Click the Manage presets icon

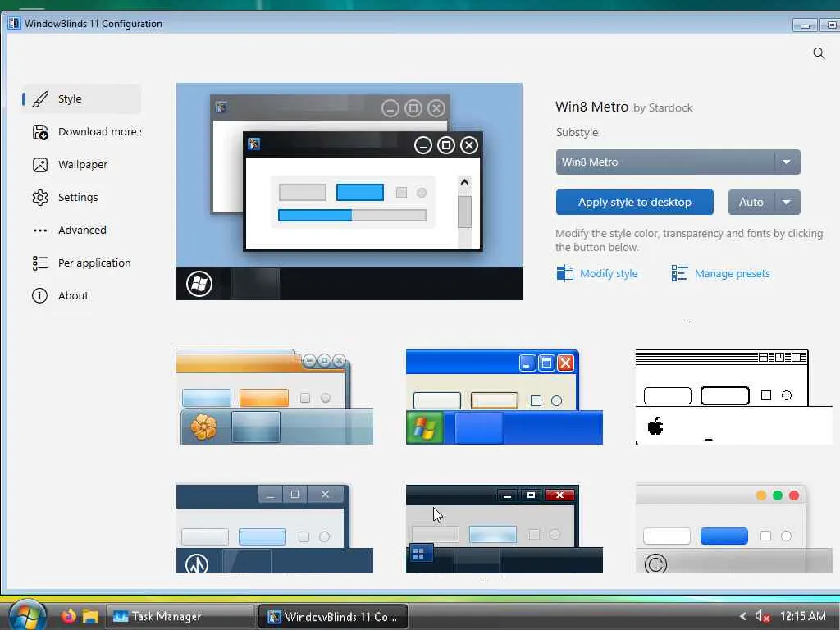click(679, 273)
